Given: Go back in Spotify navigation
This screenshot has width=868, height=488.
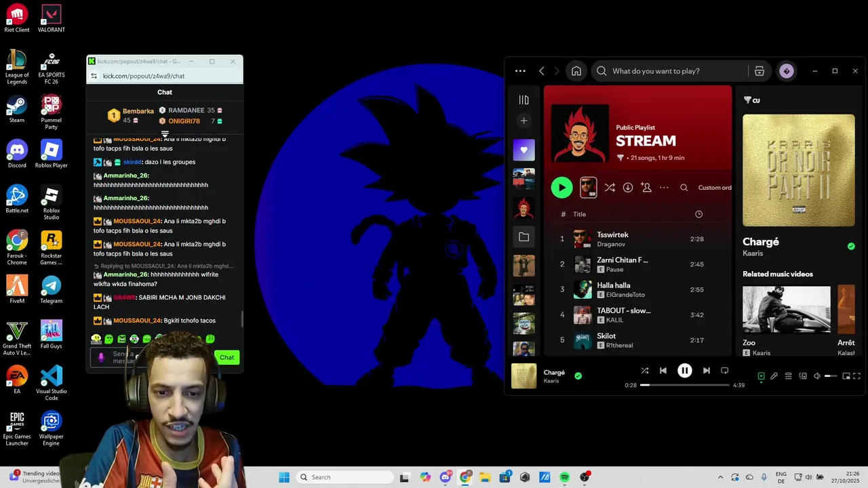Looking at the screenshot, I should 541,71.
